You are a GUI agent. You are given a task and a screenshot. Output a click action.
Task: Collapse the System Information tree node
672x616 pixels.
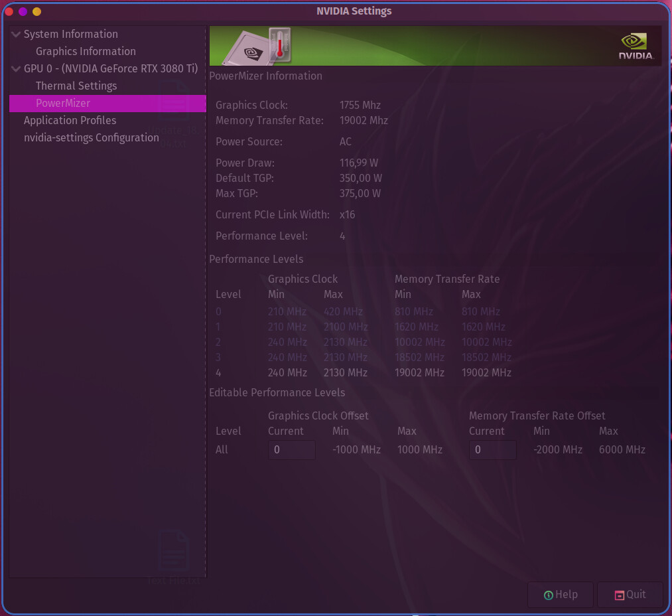click(x=16, y=35)
